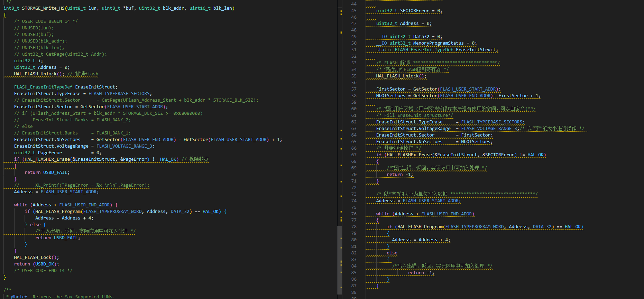Click "Address = FLASH_USER_START_ADDR" on line 74
This screenshot has height=299, width=644.
pos(418,200)
